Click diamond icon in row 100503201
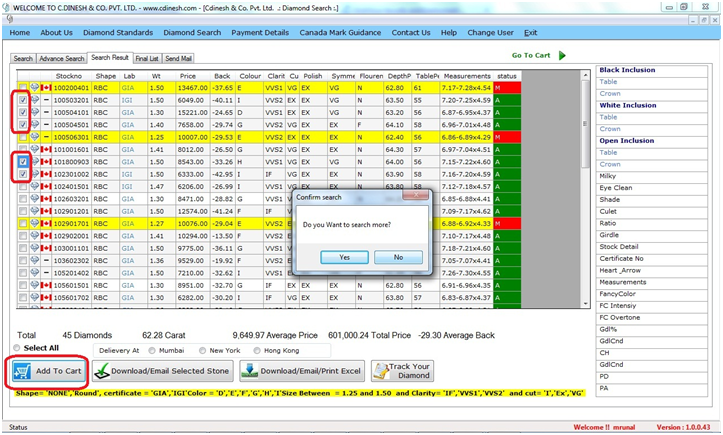The image size is (723, 435). coord(35,100)
